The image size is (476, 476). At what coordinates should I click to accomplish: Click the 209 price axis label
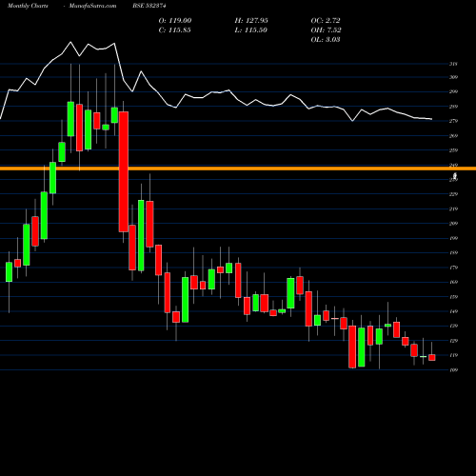pyautogui.click(x=453, y=224)
